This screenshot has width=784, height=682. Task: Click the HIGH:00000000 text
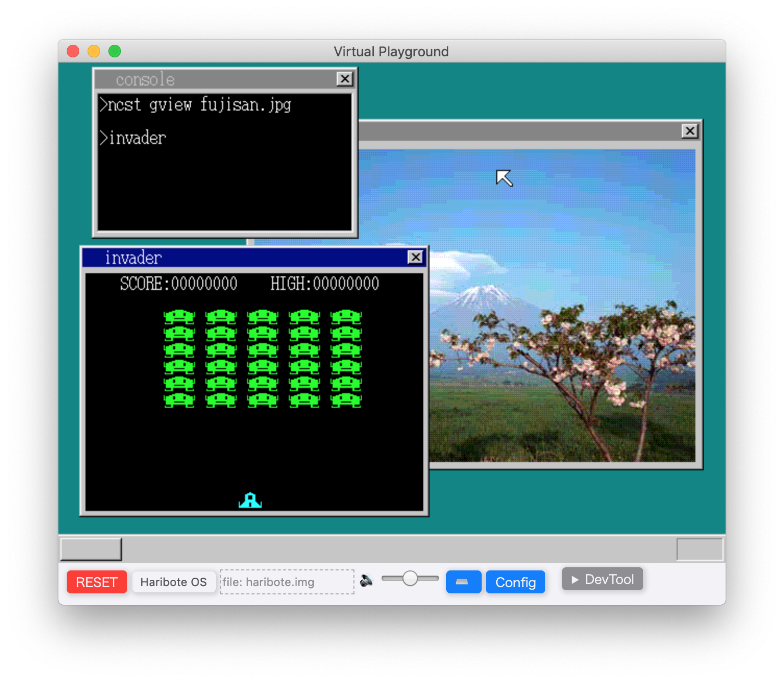[325, 284]
